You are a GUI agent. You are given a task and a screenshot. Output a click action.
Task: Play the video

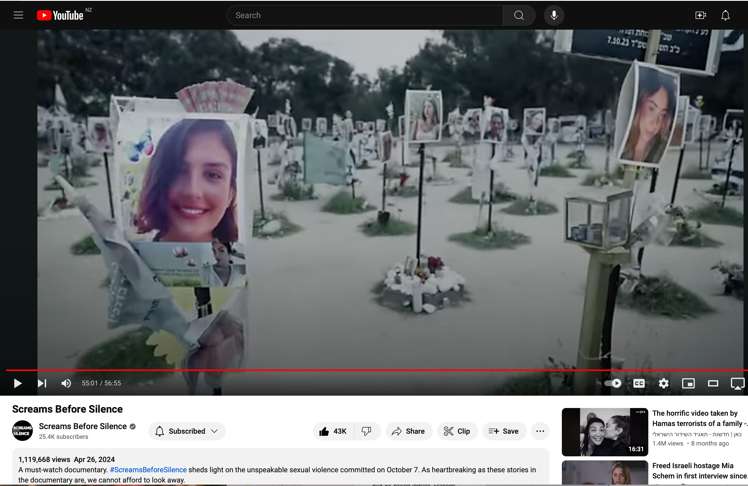[18, 383]
